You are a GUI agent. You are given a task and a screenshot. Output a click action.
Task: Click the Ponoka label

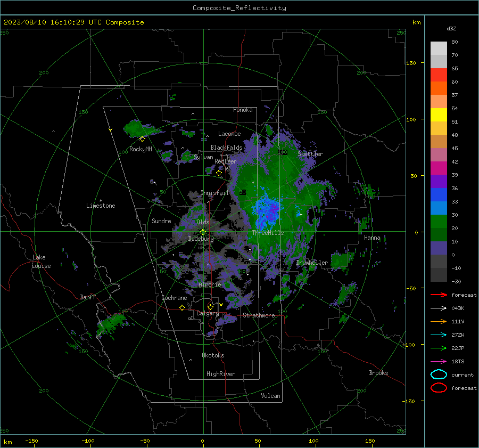pyautogui.click(x=243, y=110)
